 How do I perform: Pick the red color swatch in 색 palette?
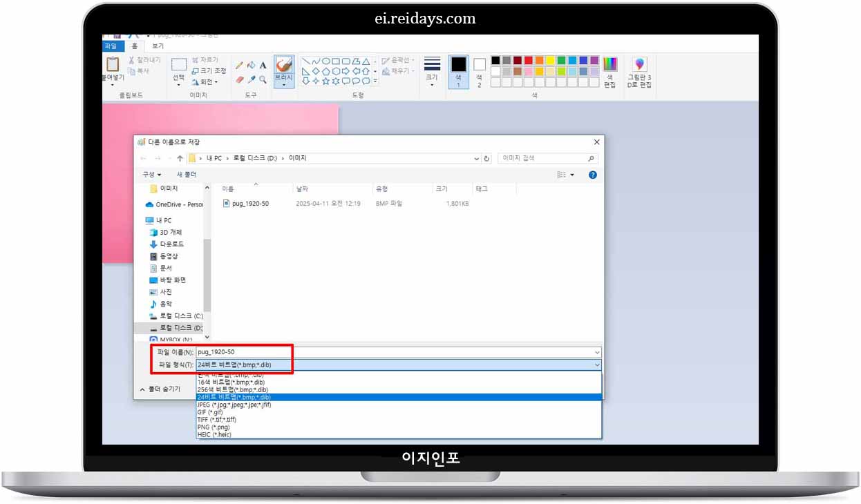click(529, 60)
